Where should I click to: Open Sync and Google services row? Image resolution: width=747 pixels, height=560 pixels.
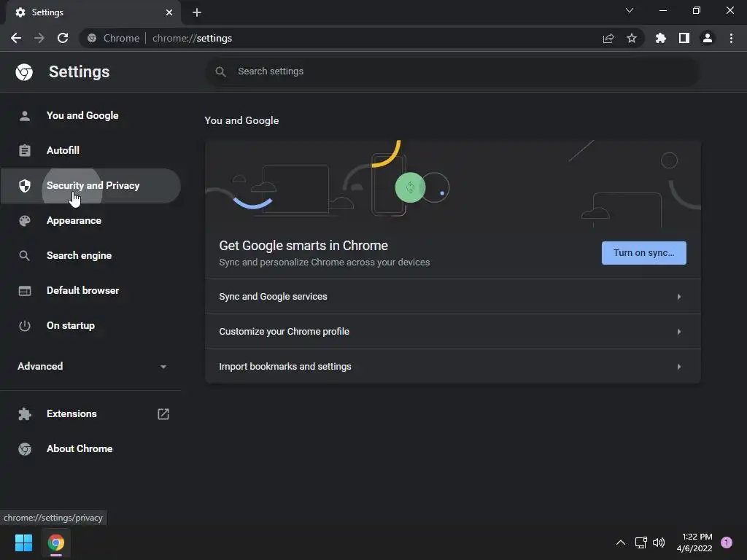point(452,297)
